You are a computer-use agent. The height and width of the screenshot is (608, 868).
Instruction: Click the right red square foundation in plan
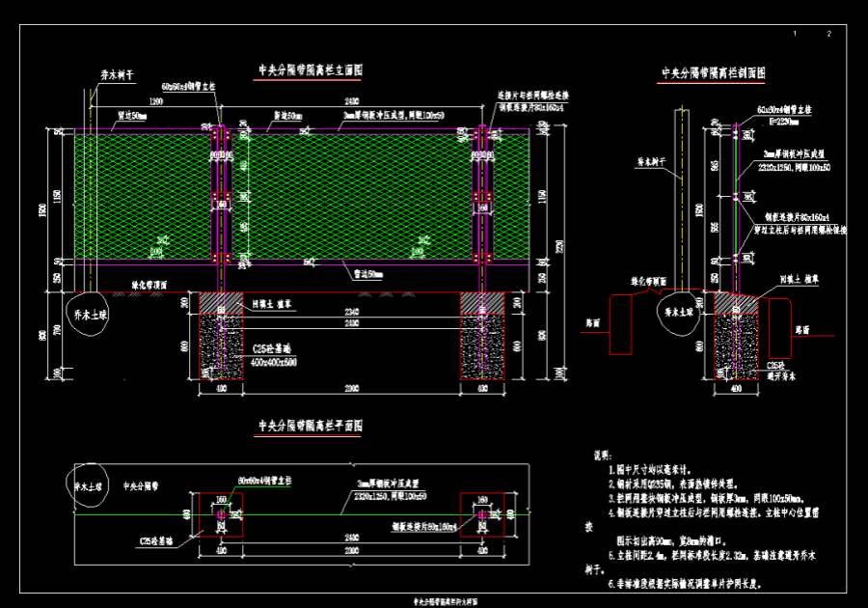[x=483, y=515]
